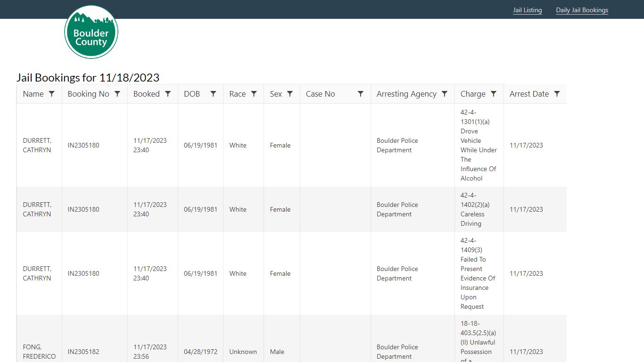Image resolution: width=644 pixels, height=362 pixels.
Task: Open the filter icon for Name column
Action: (x=52, y=94)
